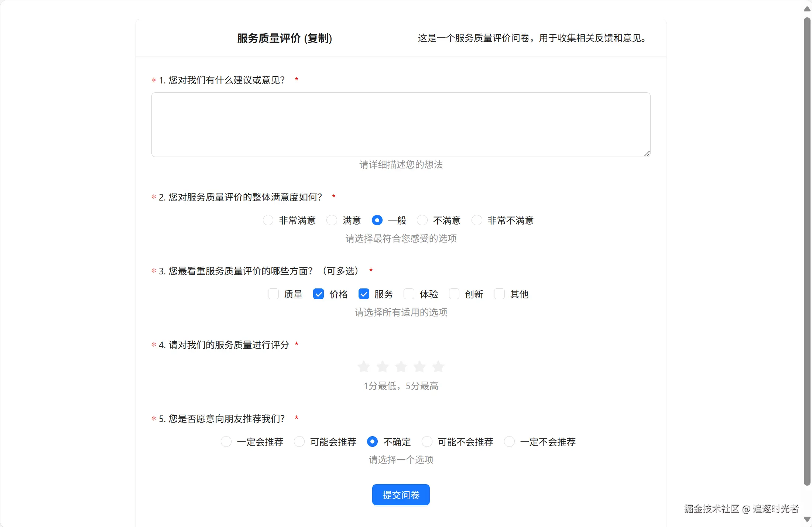Pick the 可能不会推荐 option
The image size is (812, 527).
(427, 441)
